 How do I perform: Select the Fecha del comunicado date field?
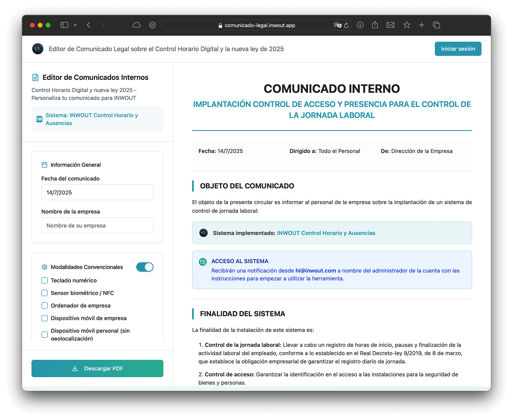(x=97, y=192)
